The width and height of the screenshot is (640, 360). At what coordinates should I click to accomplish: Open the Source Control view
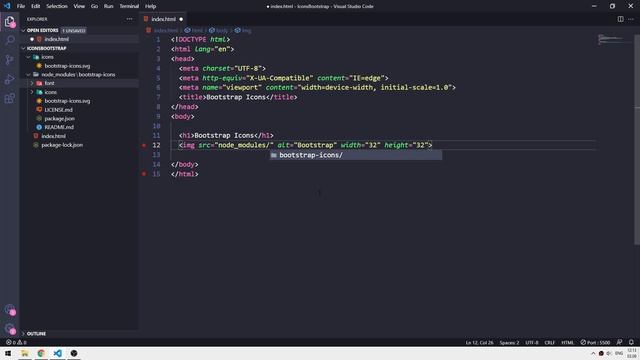click(x=9, y=60)
